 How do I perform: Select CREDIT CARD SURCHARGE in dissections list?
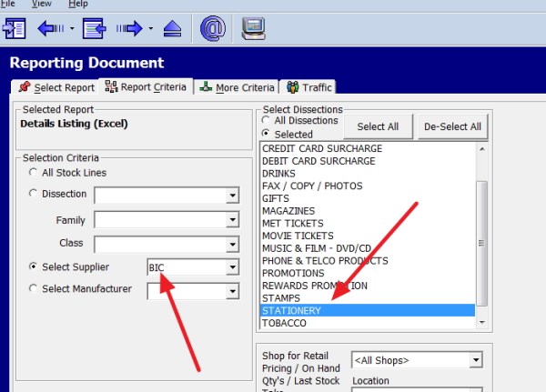coord(368,148)
